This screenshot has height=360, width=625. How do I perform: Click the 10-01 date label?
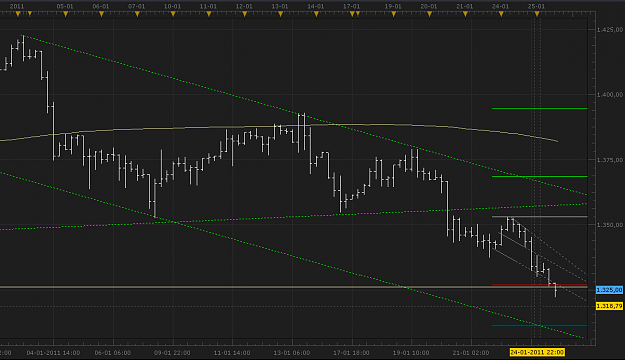[x=173, y=6]
